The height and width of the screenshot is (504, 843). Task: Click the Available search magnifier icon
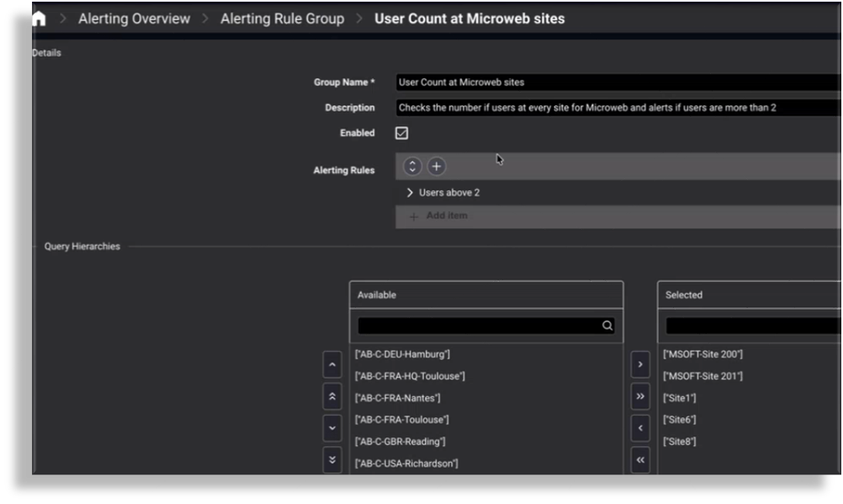click(x=607, y=326)
